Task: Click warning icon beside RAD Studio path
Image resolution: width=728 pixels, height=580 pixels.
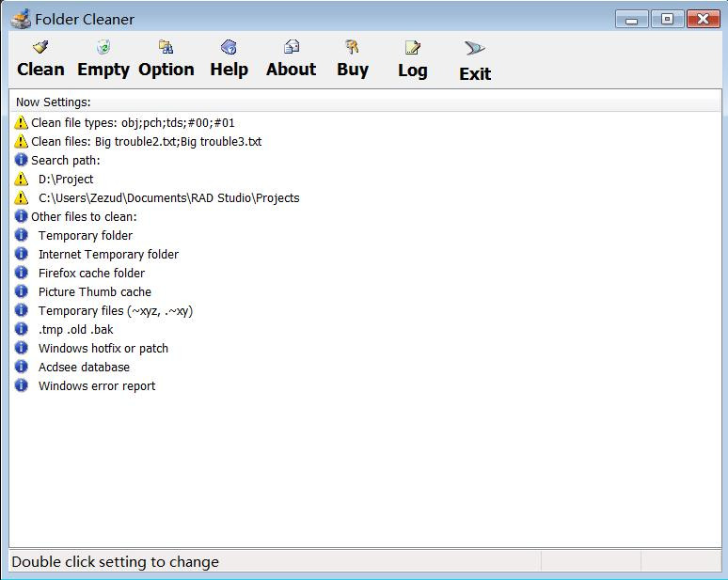Action: point(21,197)
